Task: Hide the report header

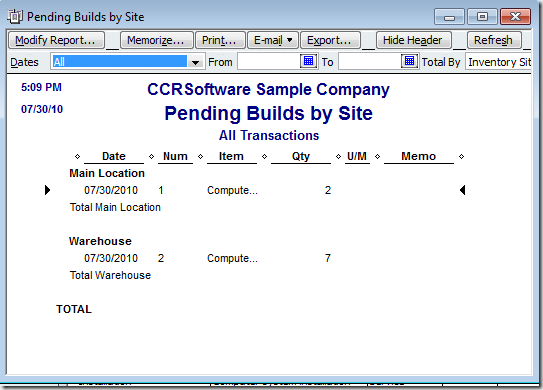Action: pos(413,40)
